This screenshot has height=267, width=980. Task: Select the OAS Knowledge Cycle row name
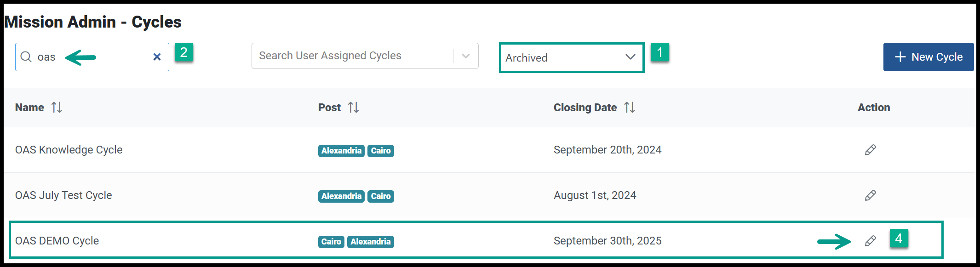tap(69, 150)
